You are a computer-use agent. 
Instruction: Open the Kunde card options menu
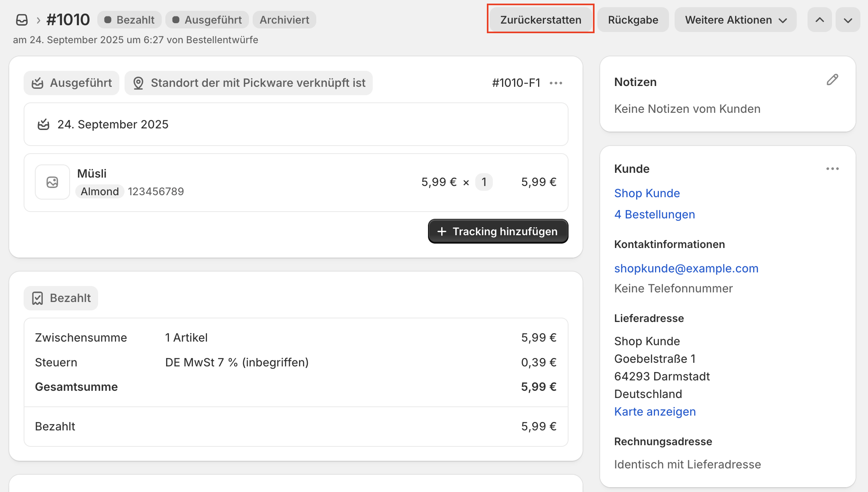click(x=832, y=168)
